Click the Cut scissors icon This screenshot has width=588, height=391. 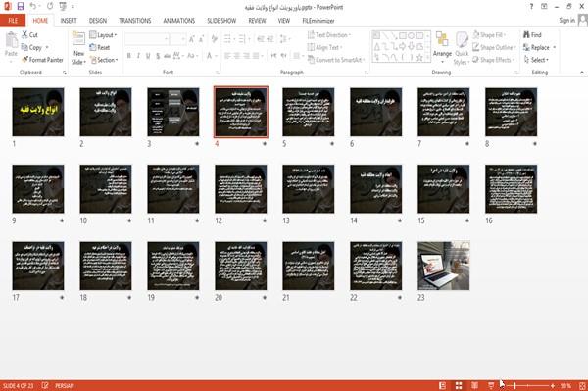tap(25, 35)
